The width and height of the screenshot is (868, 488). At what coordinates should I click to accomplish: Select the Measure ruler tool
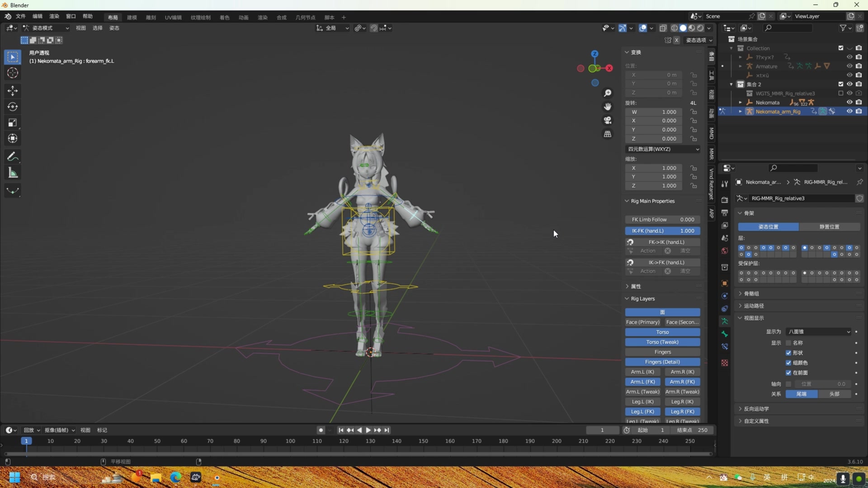pos(13,173)
